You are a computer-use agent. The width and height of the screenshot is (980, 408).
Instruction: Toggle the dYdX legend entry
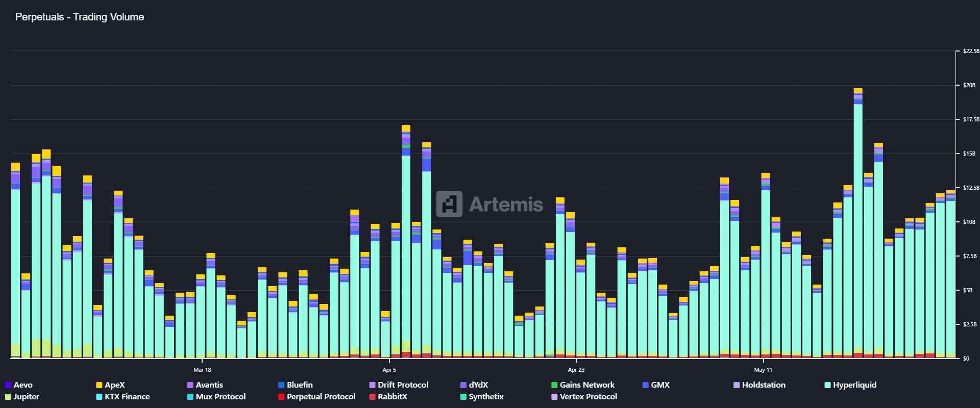pos(478,385)
